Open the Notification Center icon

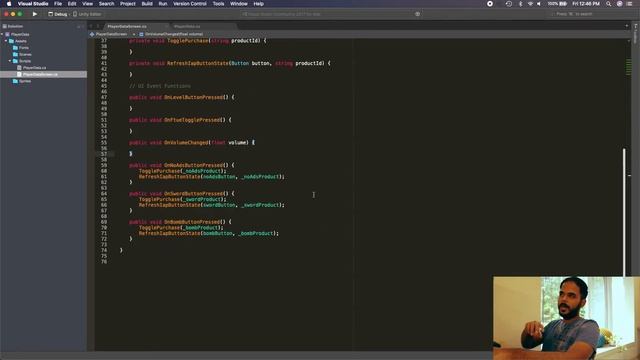pyautogui.click(x=629, y=4)
